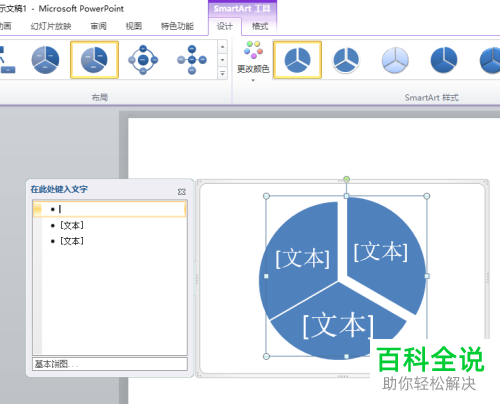
Task: Click the first empty bullet in text pane
Action: [x=110, y=209]
